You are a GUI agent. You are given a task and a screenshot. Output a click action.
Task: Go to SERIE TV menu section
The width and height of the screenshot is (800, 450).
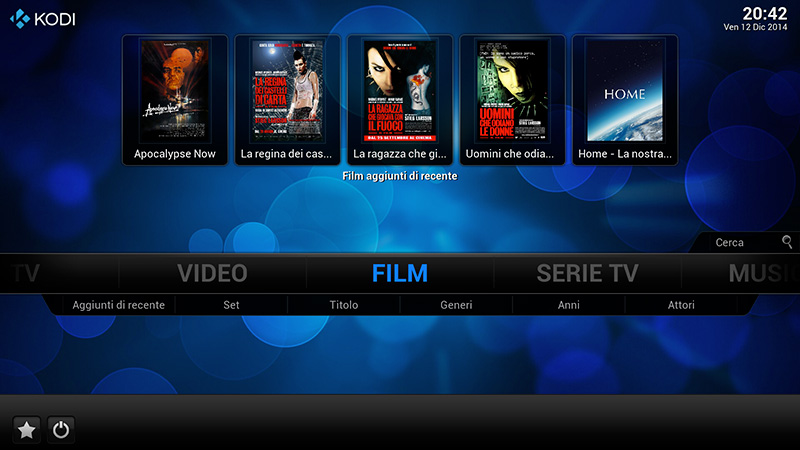pyautogui.click(x=587, y=273)
